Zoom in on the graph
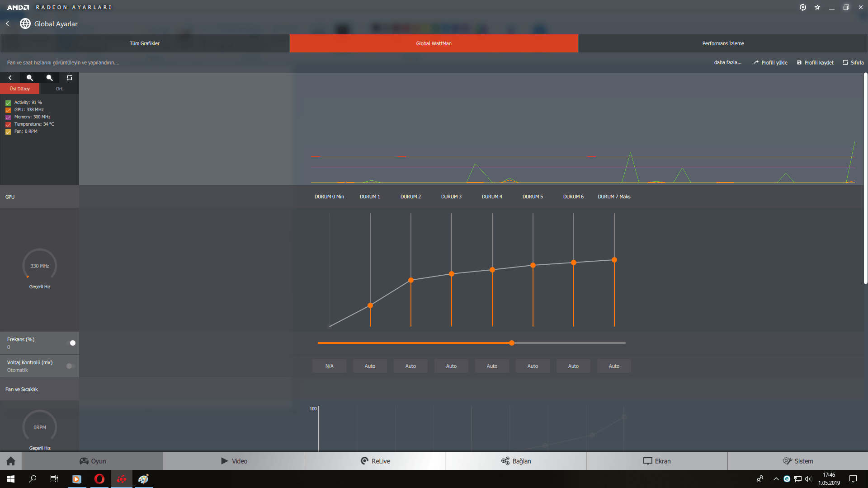 tap(30, 78)
